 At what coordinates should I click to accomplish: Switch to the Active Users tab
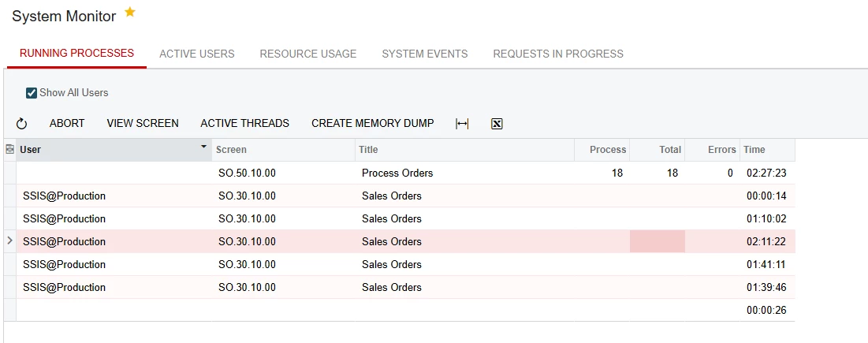pos(196,54)
